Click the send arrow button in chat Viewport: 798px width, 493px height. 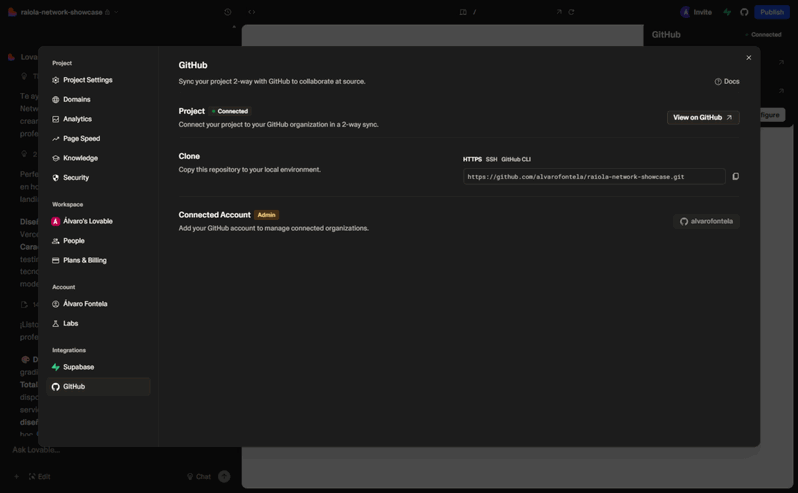pyautogui.click(x=224, y=476)
